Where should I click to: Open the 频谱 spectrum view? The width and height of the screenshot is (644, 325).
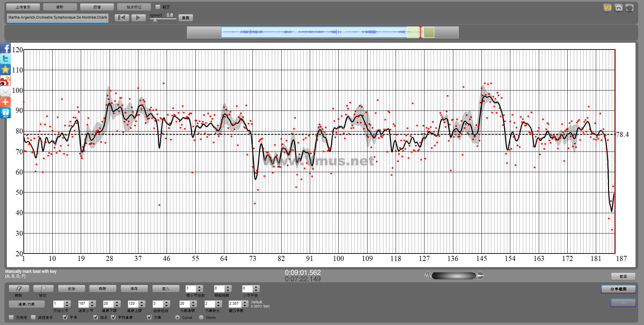tap(97, 7)
